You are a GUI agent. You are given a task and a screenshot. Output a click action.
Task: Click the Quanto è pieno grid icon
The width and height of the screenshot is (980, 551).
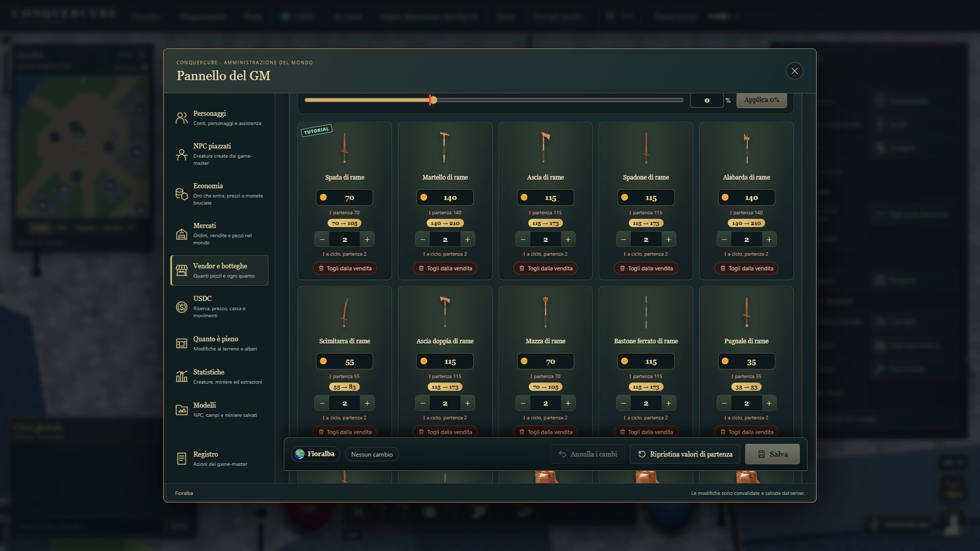click(182, 343)
